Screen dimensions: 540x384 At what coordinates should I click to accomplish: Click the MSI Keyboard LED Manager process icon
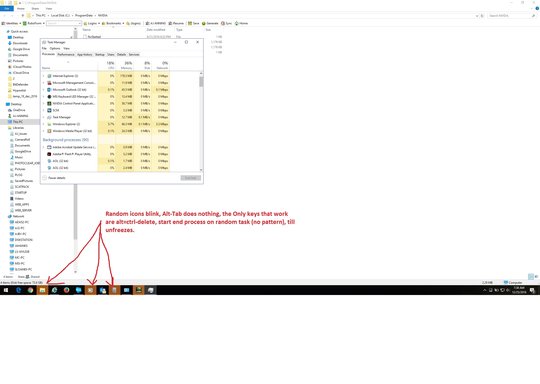(49, 96)
